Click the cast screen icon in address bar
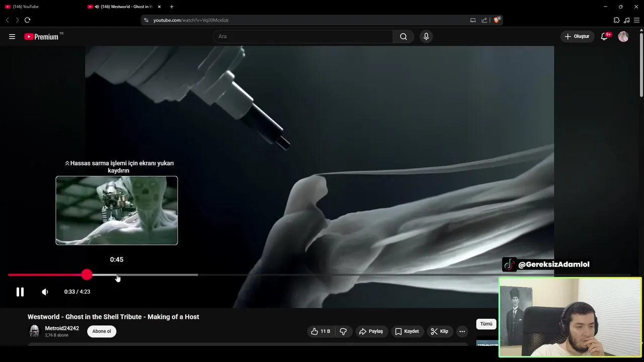644x362 pixels. click(473, 20)
